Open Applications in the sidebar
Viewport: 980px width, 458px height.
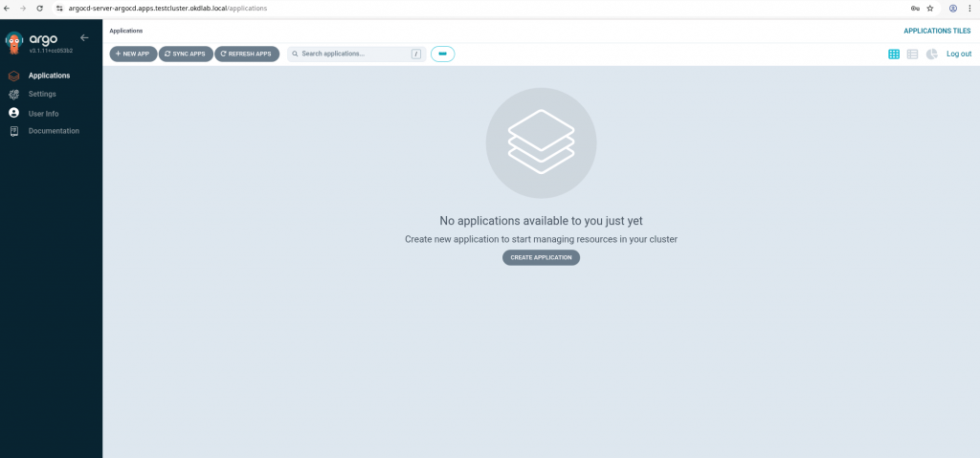tap(48, 76)
